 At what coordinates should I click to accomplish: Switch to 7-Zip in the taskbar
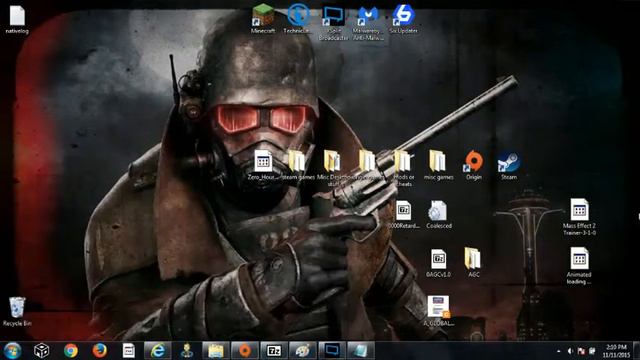(x=274, y=351)
